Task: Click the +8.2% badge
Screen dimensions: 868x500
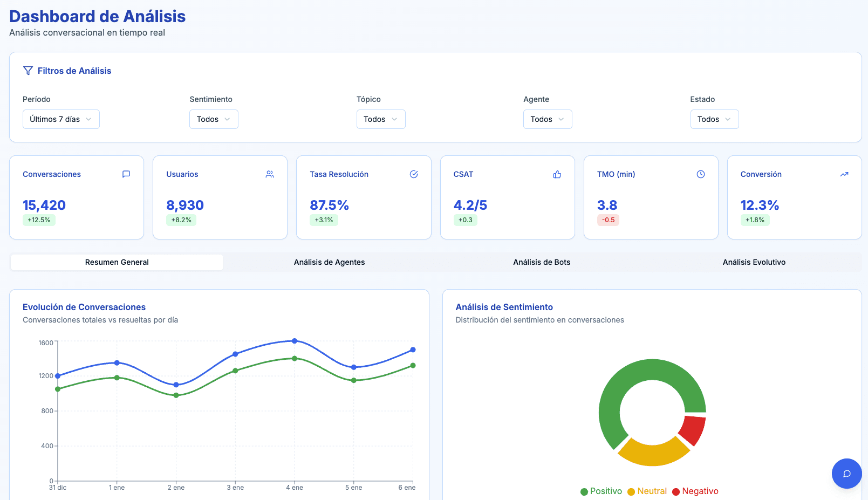Action: 181,220
